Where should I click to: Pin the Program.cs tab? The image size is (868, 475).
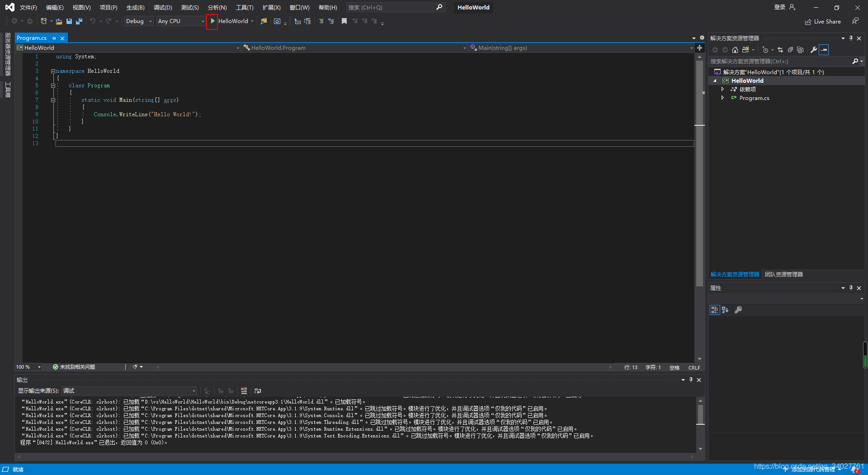(54, 38)
